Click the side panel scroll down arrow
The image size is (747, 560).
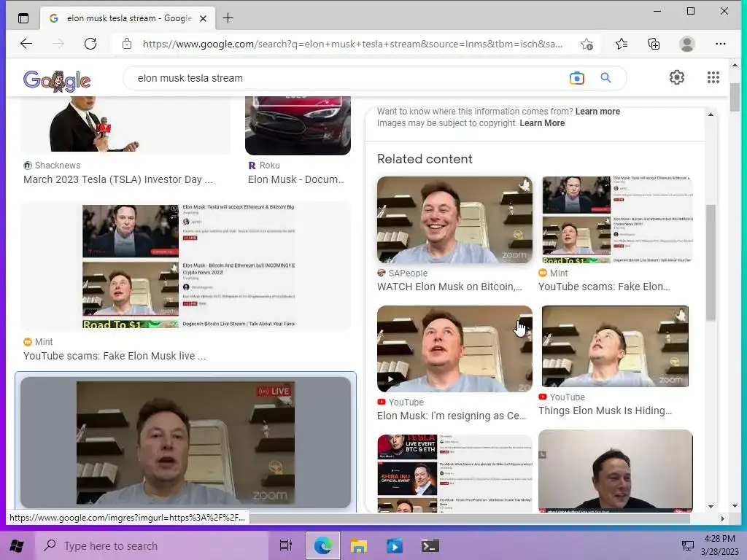711,506
